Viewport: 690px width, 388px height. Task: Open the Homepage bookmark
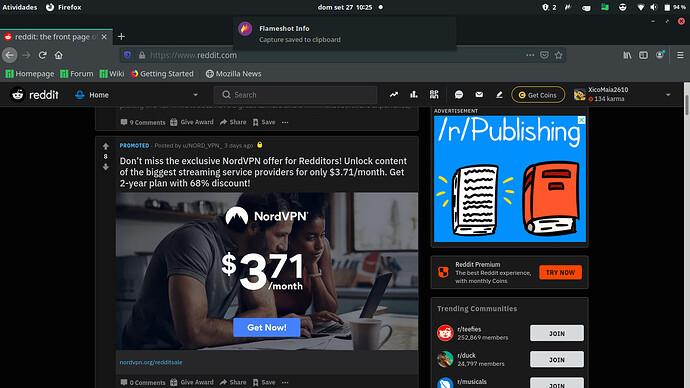pos(30,73)
